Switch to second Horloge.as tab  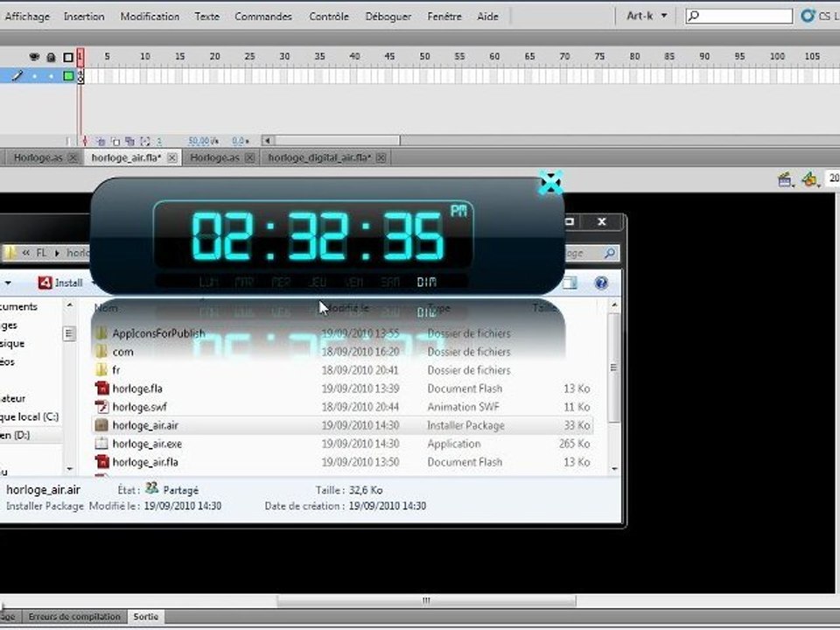(x=214, y=158)
